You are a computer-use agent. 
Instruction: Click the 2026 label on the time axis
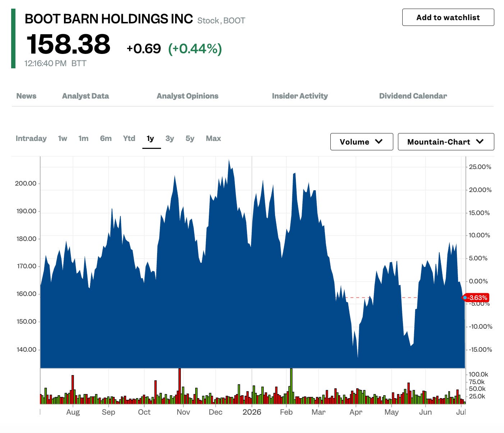[252, 412]
